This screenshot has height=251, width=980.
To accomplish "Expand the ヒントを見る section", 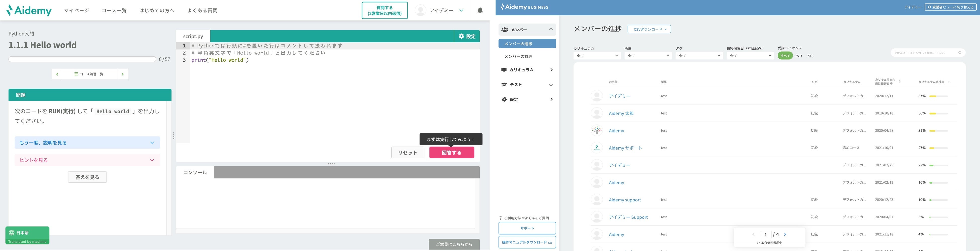I will point(87,160).
